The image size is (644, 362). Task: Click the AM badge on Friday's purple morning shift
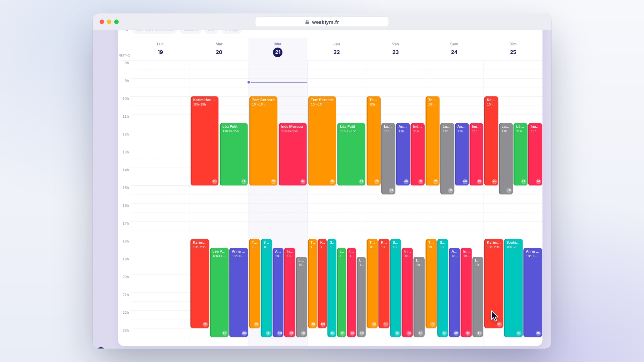406,181
